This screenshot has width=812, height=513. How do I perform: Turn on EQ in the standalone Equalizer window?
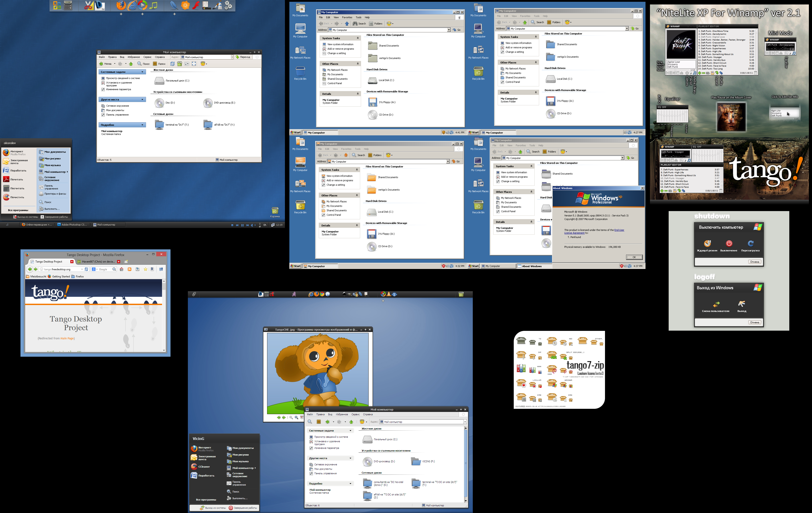coord(662,107)
